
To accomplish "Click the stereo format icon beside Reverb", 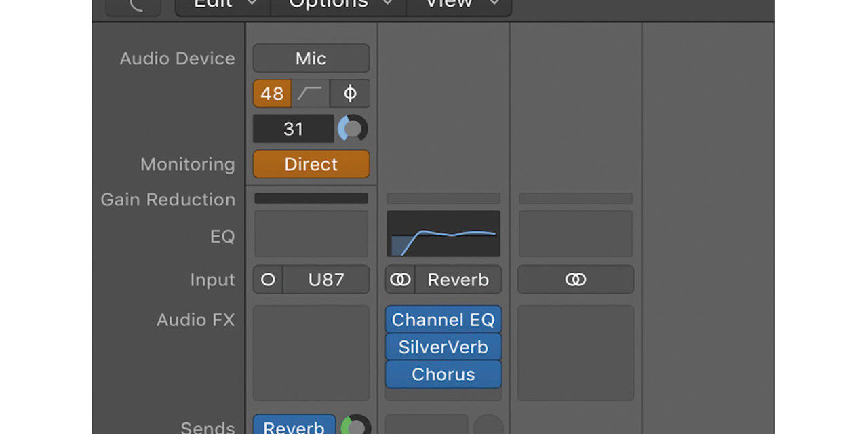I will [401, 279].
